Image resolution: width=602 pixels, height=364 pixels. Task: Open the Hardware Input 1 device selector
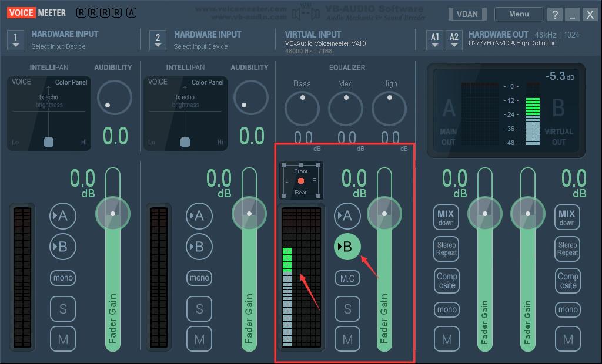coord(15,40)
